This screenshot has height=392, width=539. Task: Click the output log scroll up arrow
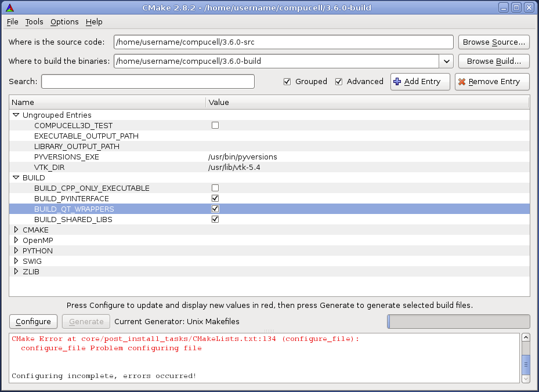point(526,337)
